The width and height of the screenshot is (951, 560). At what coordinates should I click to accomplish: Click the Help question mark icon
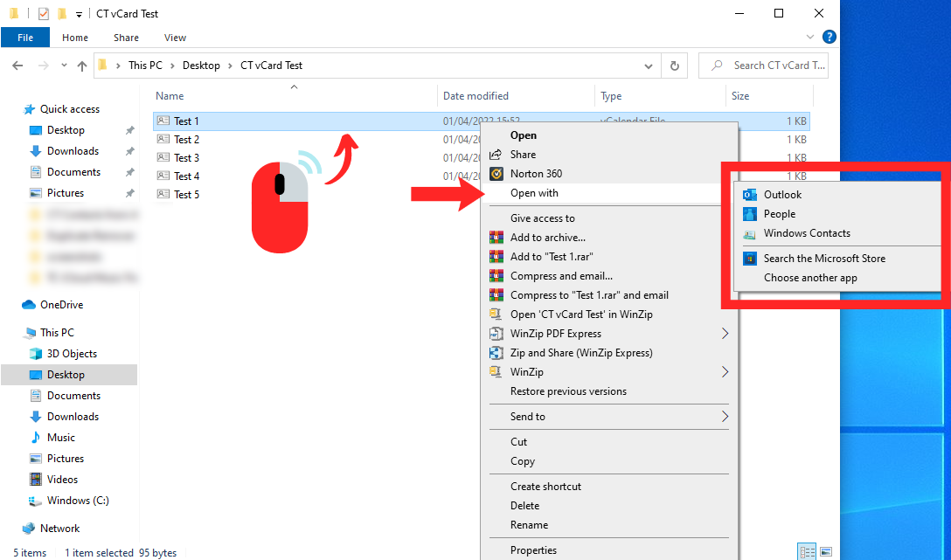(830, 37)
